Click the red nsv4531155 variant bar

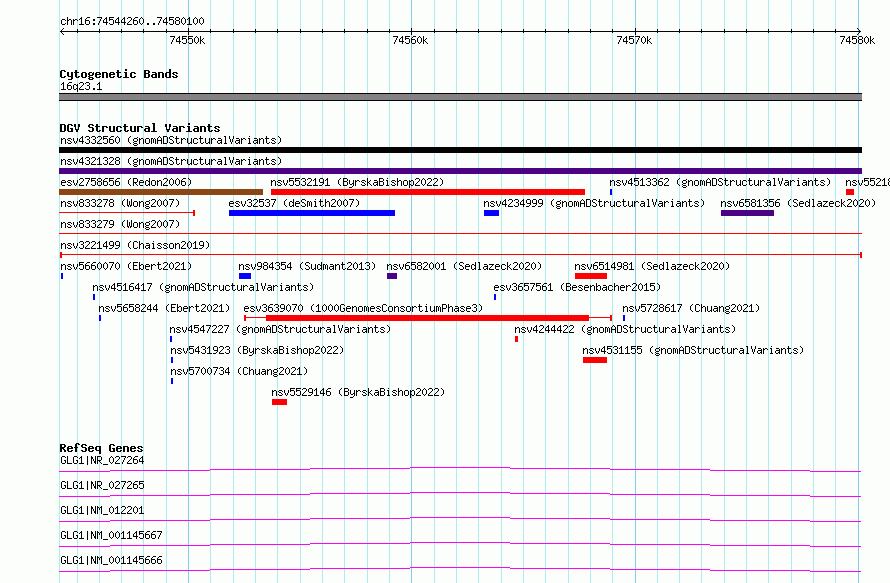click(x=595, y=360)
